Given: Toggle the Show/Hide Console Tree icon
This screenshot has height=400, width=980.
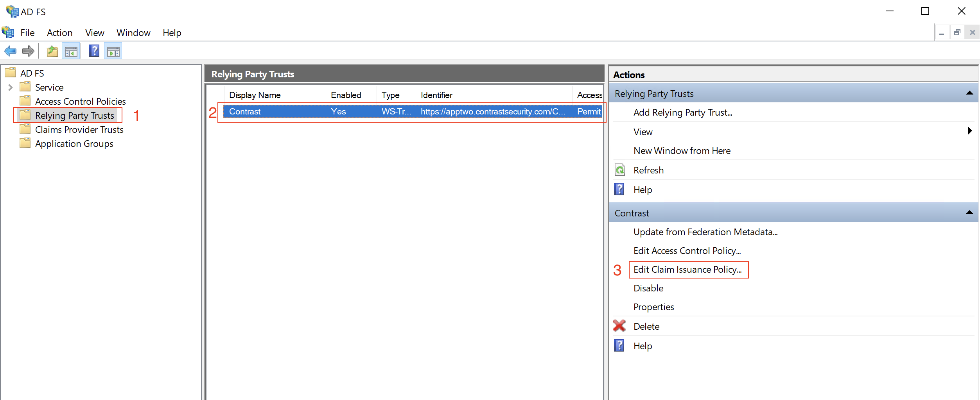Looking at the screenshot, I should (x=71, y=51).
